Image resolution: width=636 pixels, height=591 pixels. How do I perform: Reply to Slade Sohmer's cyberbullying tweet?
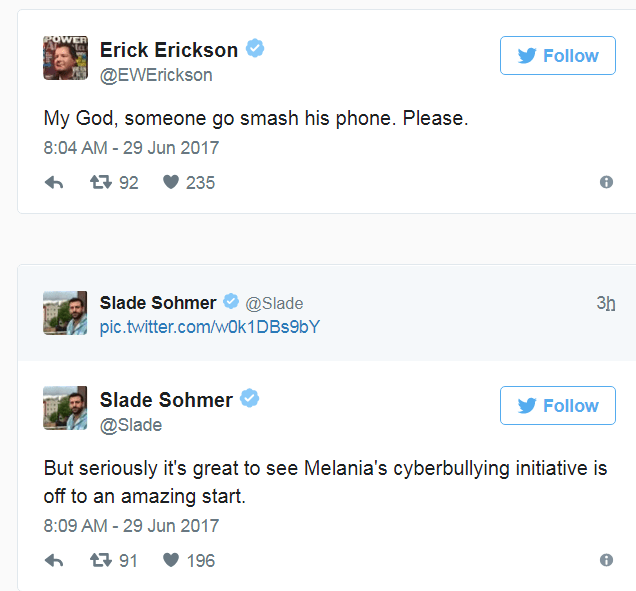54,561
